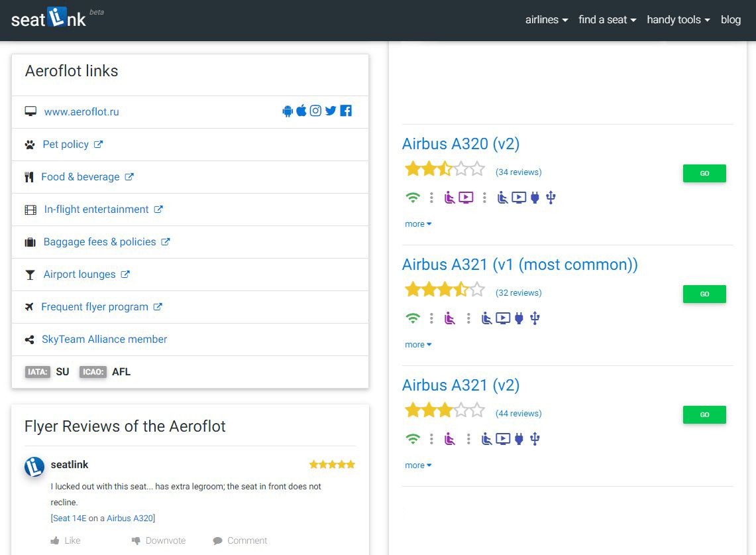Image resolution: width=756 pixels, height=555 pixels.
Task: Click the star rating for Airbus A320 (v2)
Action: (x=445, y=169)
